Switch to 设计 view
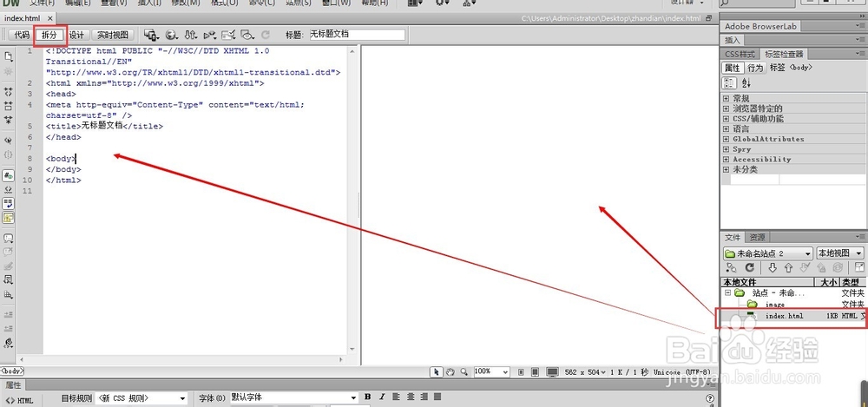Viewport: 868px width, 407px height. click(x=76, y=35)
